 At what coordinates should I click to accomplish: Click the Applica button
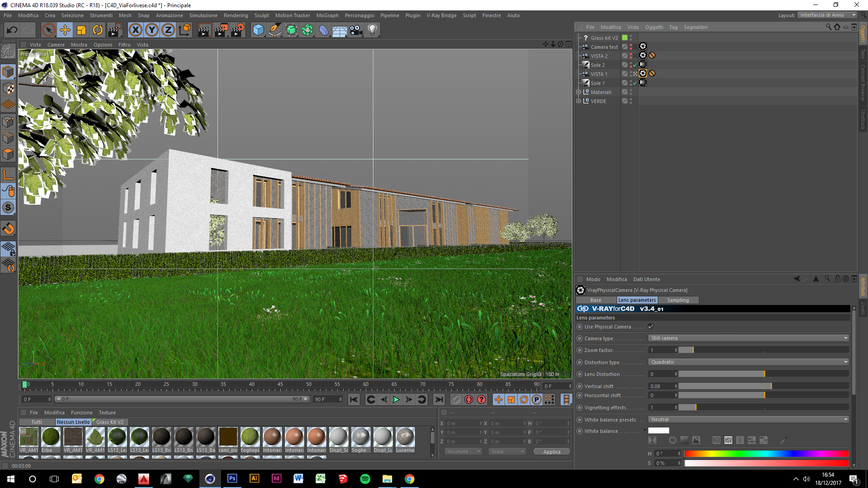(552, 451)
